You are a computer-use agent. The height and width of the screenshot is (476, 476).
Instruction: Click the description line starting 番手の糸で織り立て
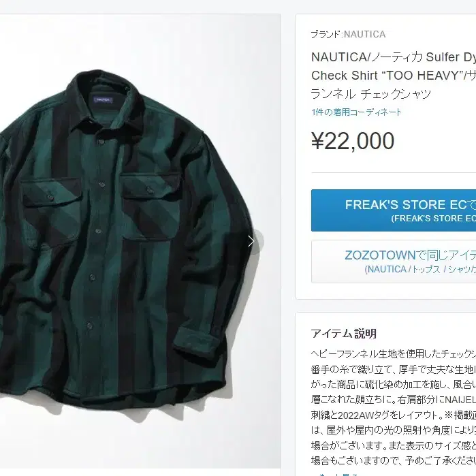click(x=394, y=369)
